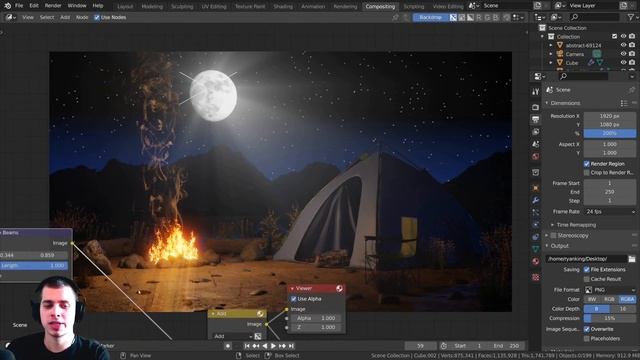Viewport: 640px width, 360px height.
Task: Open the outliner filter dropdown
Action: [632, 17]
